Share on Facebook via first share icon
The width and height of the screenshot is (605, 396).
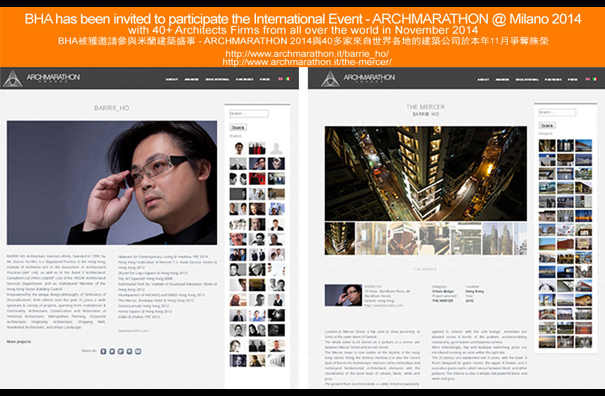click(x=103, y=351)
